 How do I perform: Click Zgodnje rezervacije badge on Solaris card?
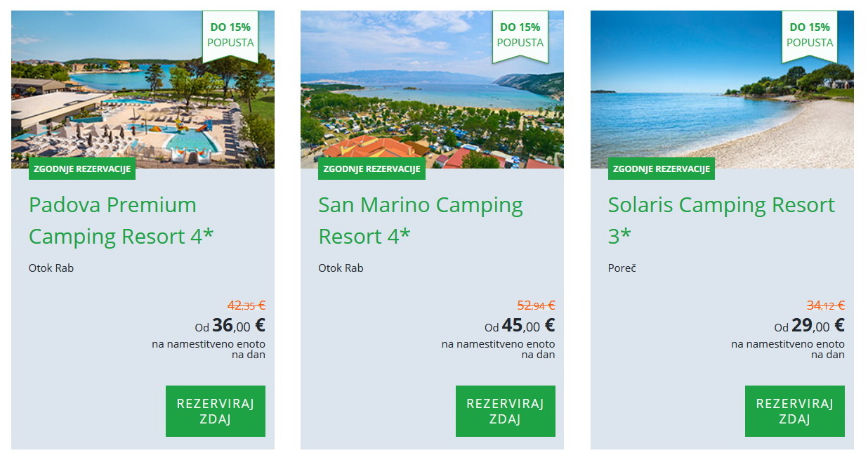click(661, 169)
